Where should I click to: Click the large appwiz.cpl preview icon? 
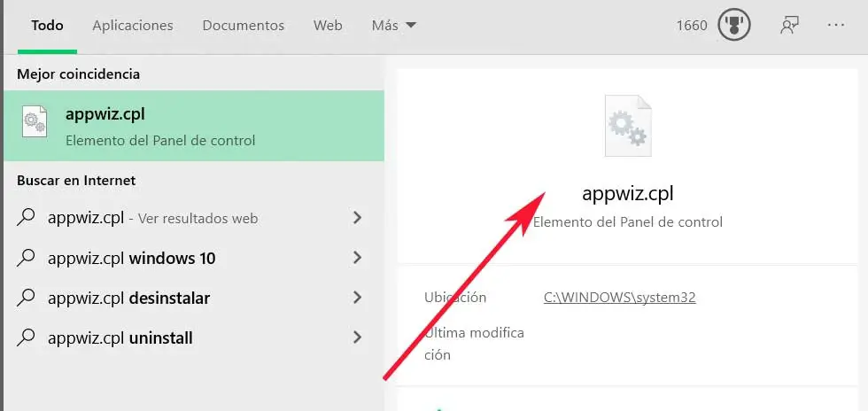click(x=628, y=126)
